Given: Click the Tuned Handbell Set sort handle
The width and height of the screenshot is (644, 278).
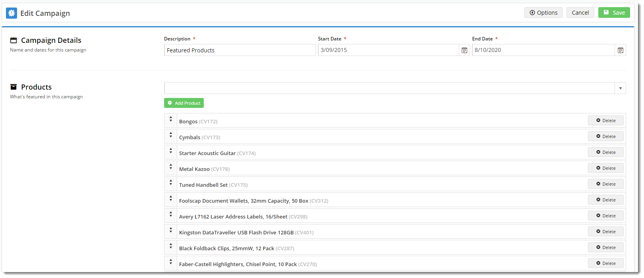Looking at the screenshot, I should tap(171, 182).
